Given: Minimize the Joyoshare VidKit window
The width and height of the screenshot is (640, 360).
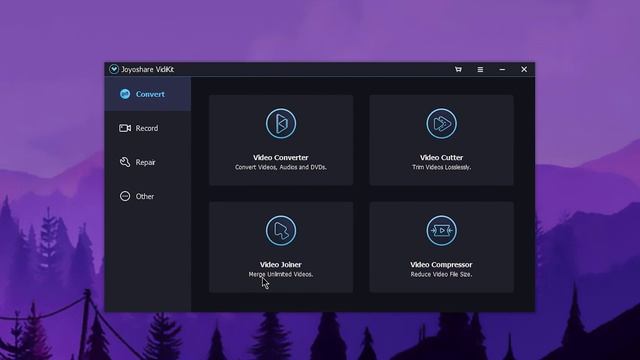Looking at the screenshot, I should tap(502, 69).
